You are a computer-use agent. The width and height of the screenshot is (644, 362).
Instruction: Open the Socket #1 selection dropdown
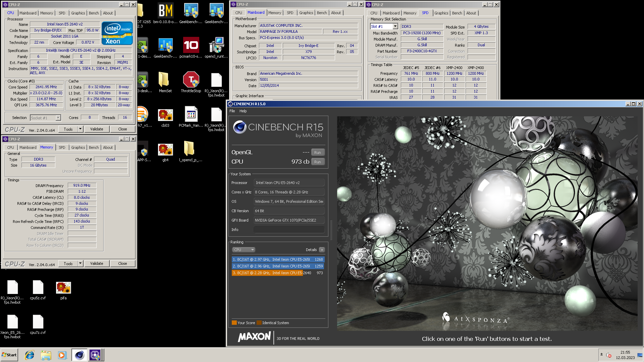tap(58, 118)
